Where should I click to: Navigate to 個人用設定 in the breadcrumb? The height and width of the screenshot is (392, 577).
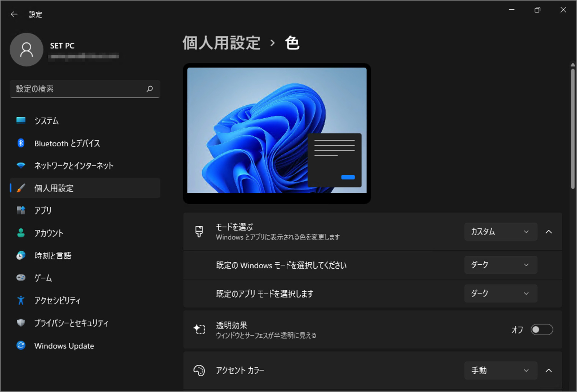[x=221, y=43]
